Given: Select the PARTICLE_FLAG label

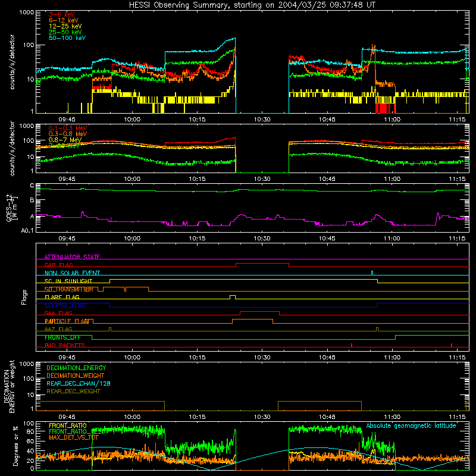Looking at the screenshot, I should click(x=67, y=321).
